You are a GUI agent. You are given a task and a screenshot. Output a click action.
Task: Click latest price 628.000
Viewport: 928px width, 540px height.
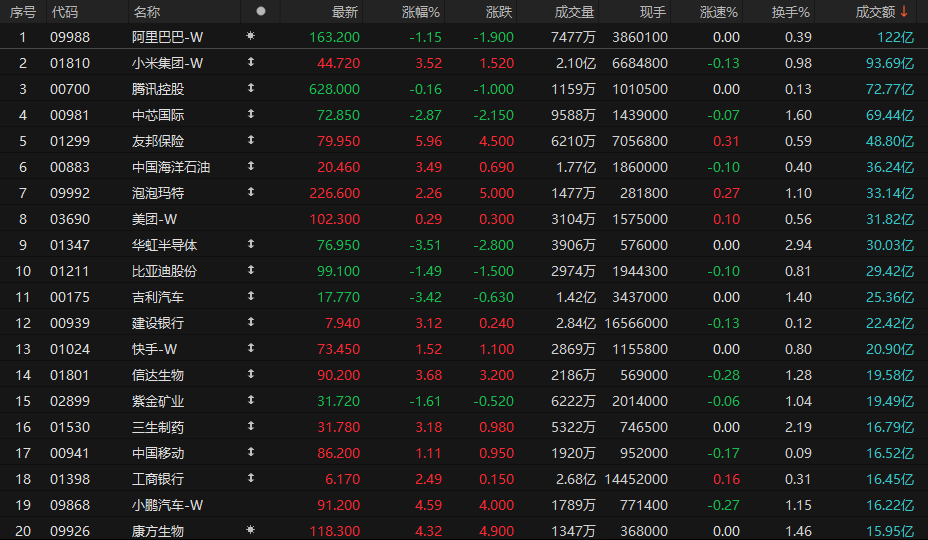tap(334, 89)
